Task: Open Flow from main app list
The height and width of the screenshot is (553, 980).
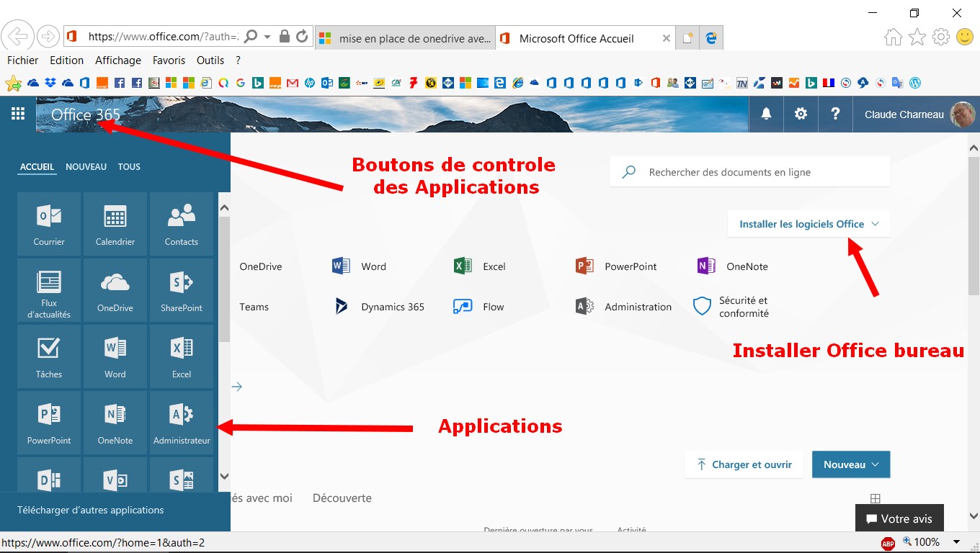Action: [478, 307]
